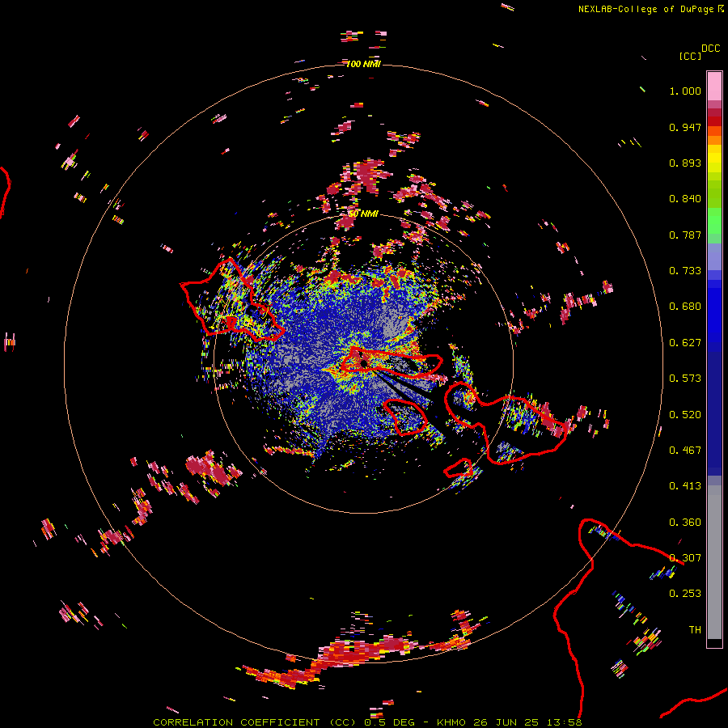Click the 0.253 color scale value
728x728 pixels.
[685, 594]
